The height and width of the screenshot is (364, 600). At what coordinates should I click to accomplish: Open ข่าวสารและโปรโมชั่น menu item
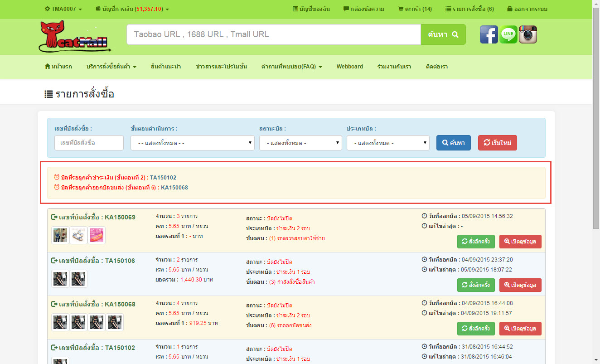click(x=221, y=67)
